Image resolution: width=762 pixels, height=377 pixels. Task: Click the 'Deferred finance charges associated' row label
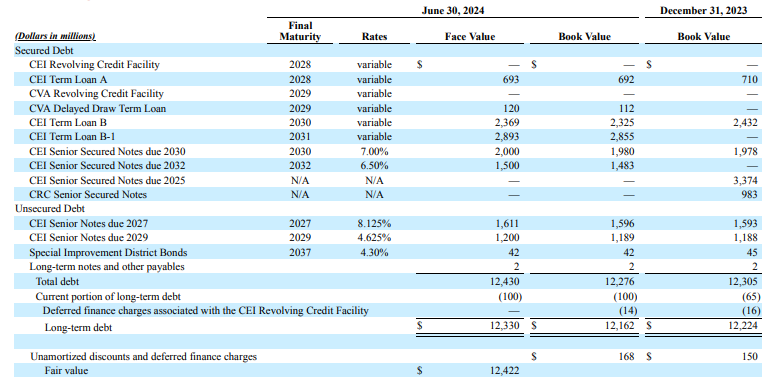click(206, 310)
